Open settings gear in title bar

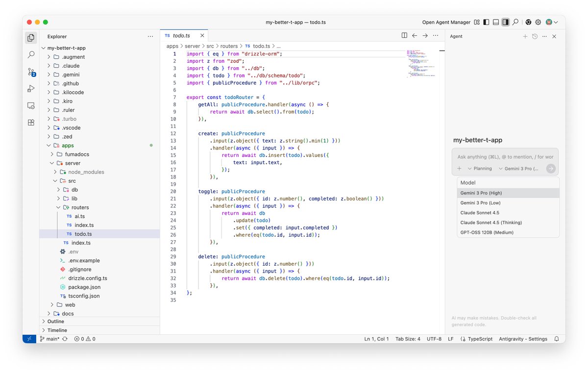pos(538,22)
